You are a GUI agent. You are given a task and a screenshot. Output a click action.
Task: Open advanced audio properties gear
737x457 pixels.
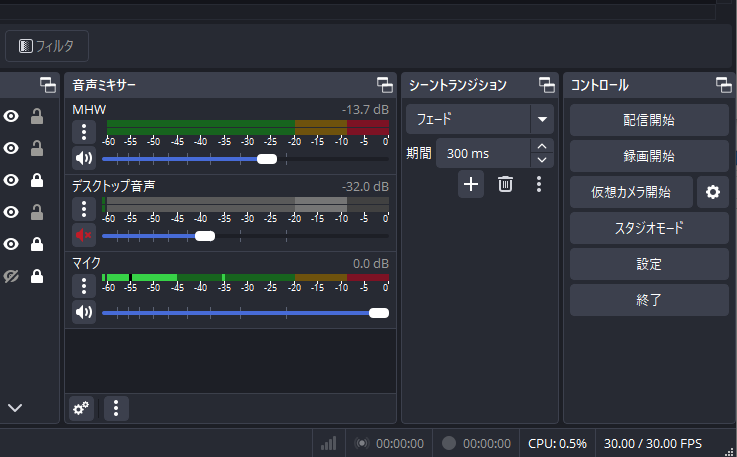point(81,408)
